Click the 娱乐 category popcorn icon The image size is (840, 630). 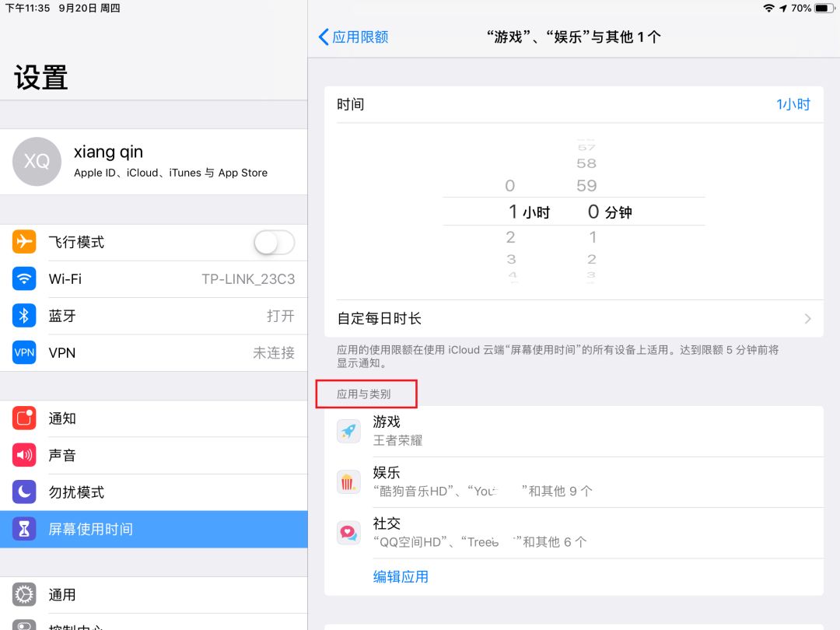click(x=348, y=481)
